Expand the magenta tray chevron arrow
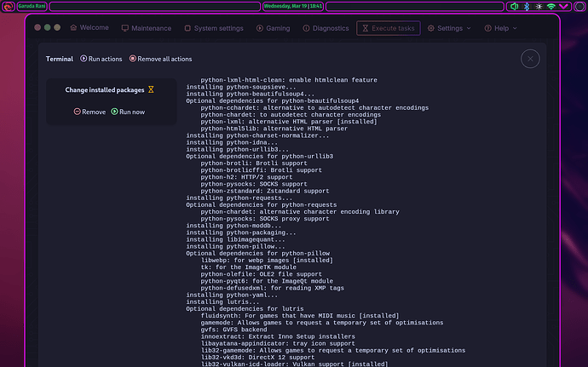Screen dimensions: 588x367 (563, 6)
